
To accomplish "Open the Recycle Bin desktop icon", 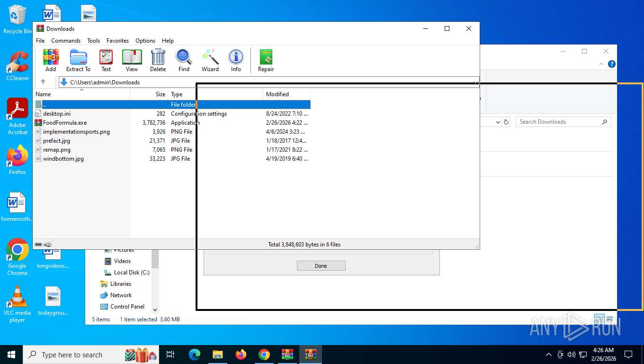I will tap(18, 19).
